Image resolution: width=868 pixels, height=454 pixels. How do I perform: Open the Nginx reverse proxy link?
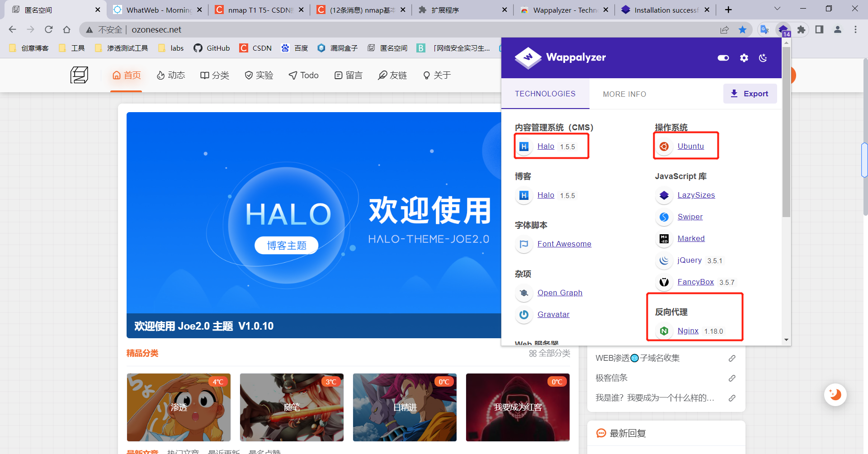pyautogui.click(x=688, y=331)
